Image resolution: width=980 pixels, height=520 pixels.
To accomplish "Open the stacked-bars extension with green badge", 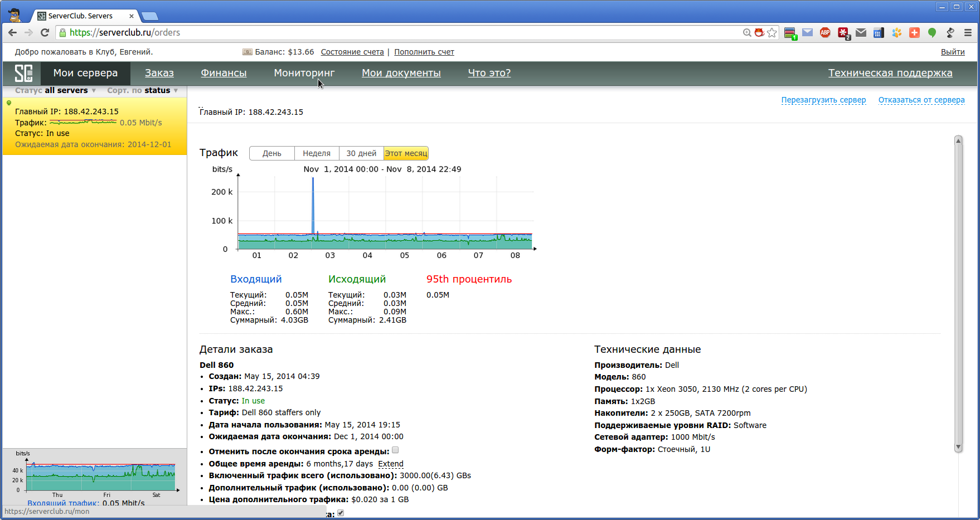I will tap(790, 33).
